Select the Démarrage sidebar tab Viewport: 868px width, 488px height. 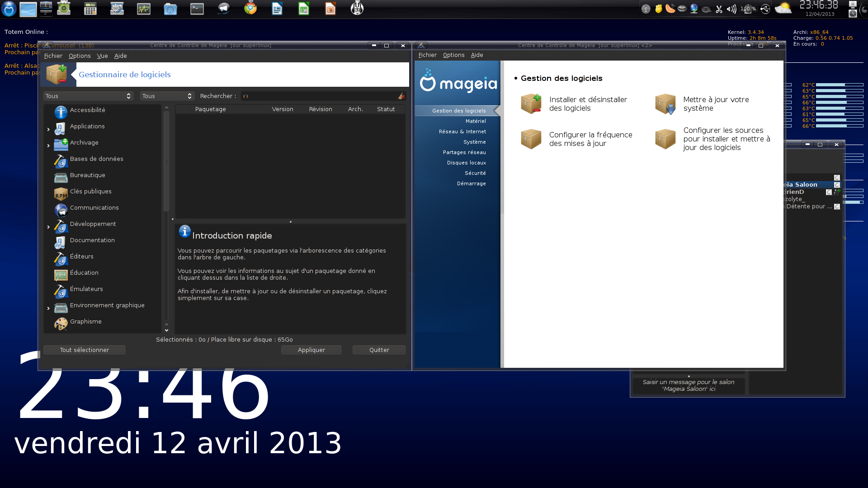[471, 183]
